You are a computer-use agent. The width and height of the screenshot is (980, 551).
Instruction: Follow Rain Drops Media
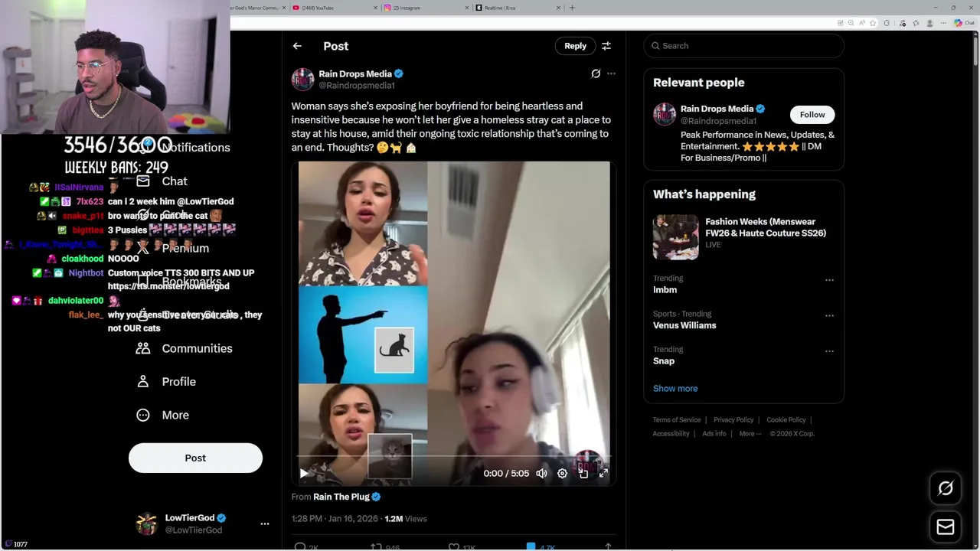coord(812,115)
